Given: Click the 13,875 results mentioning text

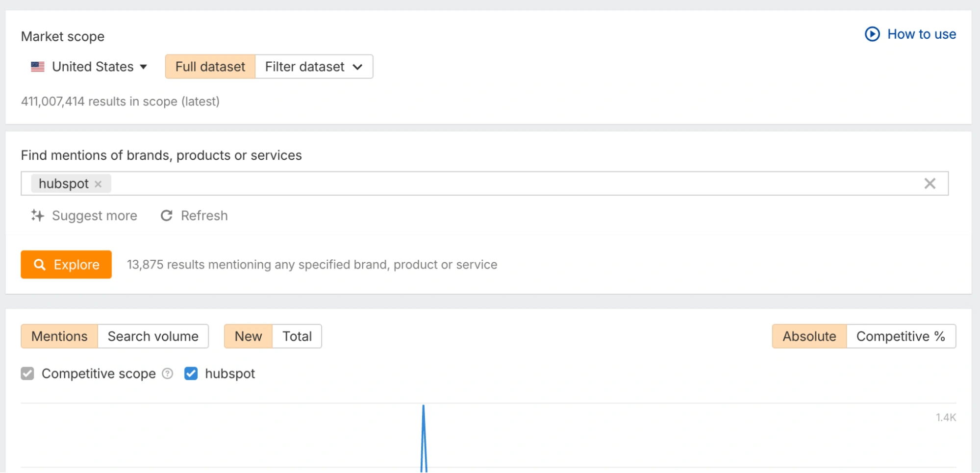Looking at the screenshot, I should pyautogui.click(x=312, y=265).
